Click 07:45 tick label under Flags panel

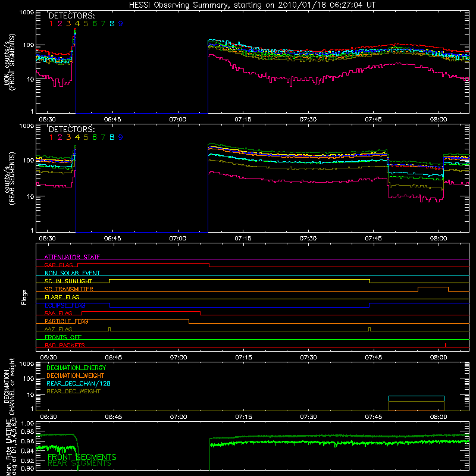point(374,358)
